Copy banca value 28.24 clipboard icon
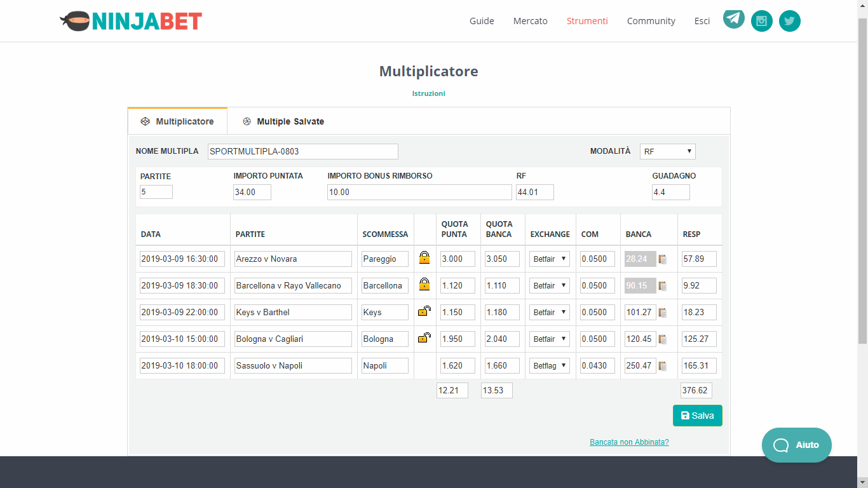 663,259
